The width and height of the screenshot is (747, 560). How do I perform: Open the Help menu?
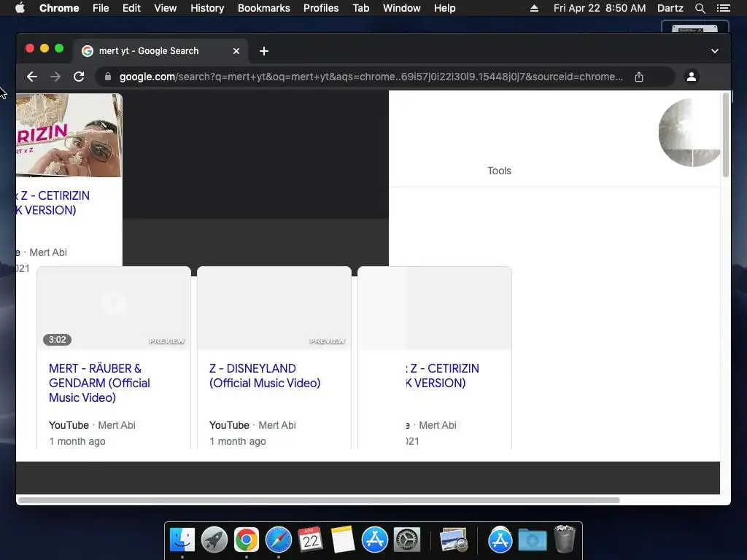pos(444,8)
